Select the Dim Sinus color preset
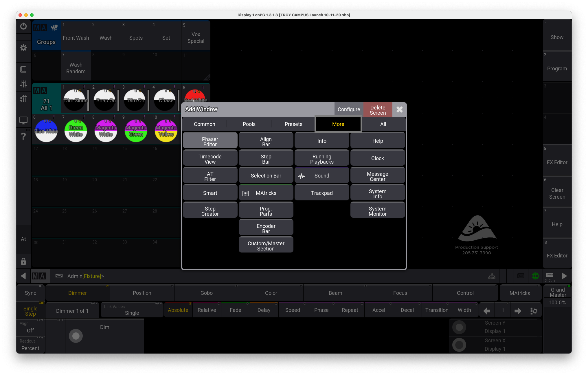The height and width of the screenshot is (375, 588). 76,99
